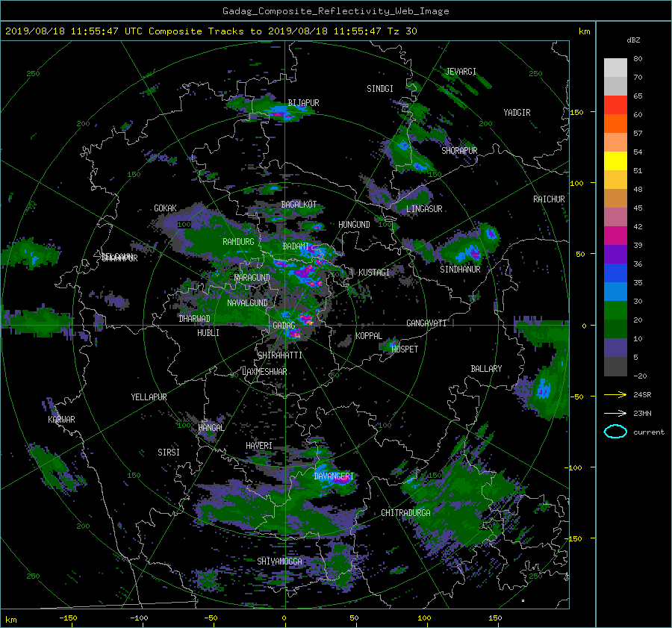Click the LINGASUR city label
The height and width of the screenshot is (628, 672).
coord(424,209)
